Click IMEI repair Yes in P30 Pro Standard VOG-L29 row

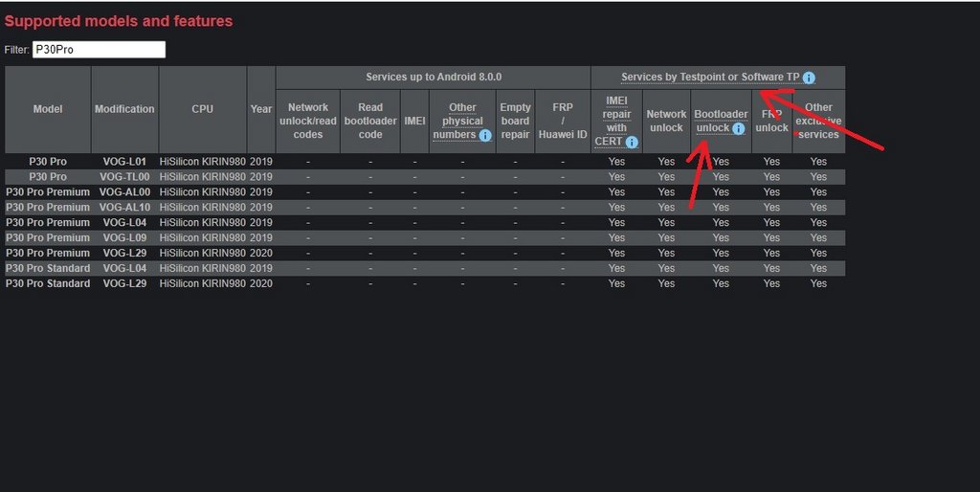[x=616, y=283]
